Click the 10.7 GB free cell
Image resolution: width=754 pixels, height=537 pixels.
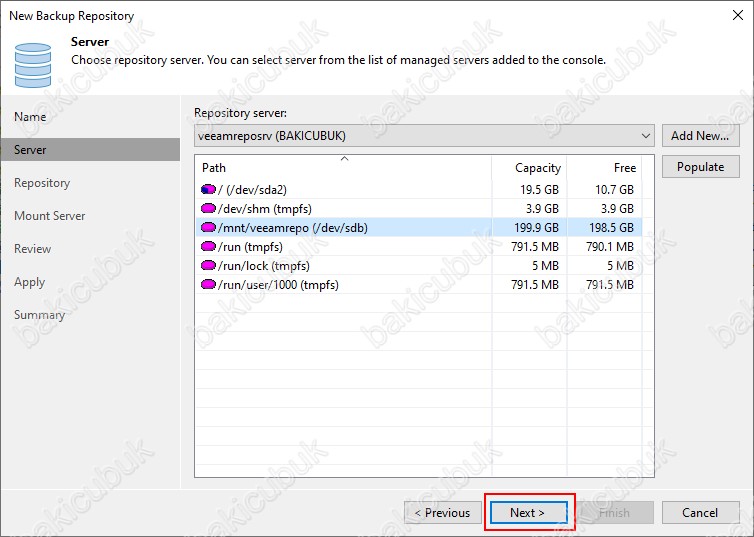pyautogui.click(x=604, y=189)
